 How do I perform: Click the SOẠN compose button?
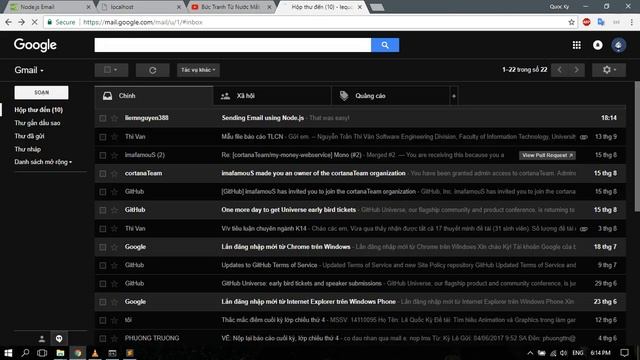(41, 93)
